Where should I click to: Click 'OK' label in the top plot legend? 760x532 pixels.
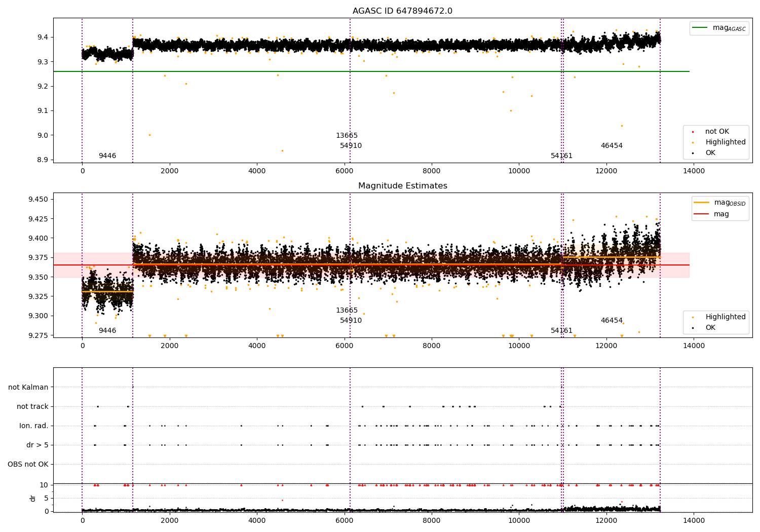coord(710,153)
